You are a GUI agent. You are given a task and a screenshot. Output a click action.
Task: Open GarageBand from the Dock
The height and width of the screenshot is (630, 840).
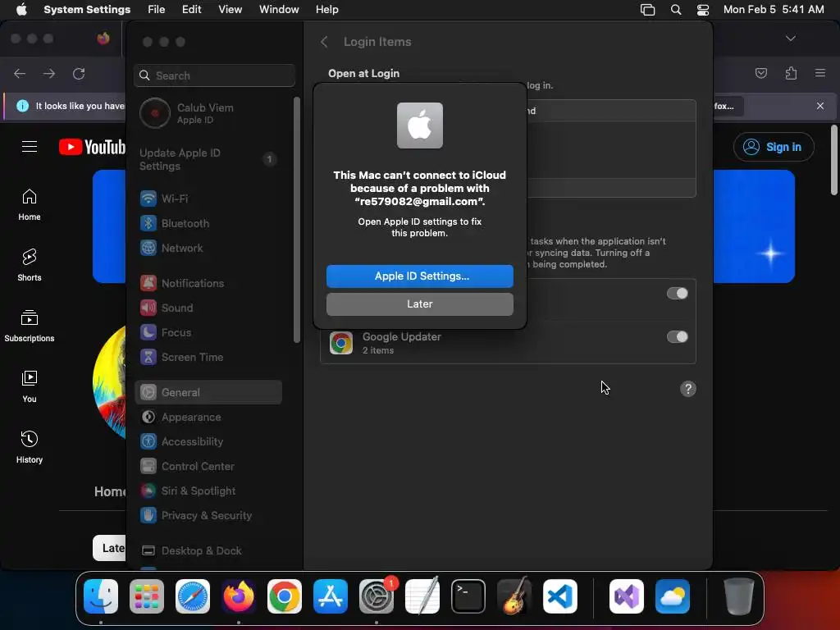point(514,596)
